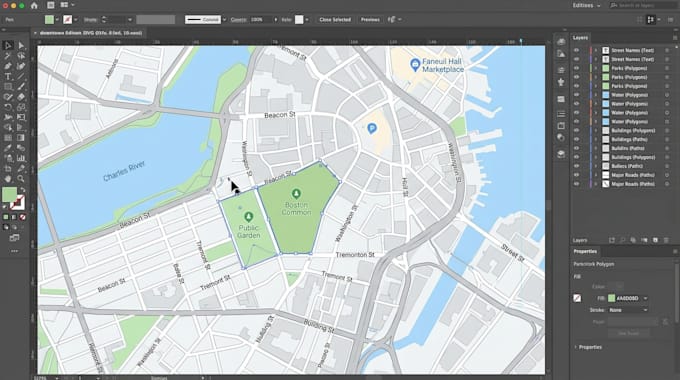Screen dimensions: 680x380
Task: Open the Layers panel flyout menu
Action: (x=675, y=38)
